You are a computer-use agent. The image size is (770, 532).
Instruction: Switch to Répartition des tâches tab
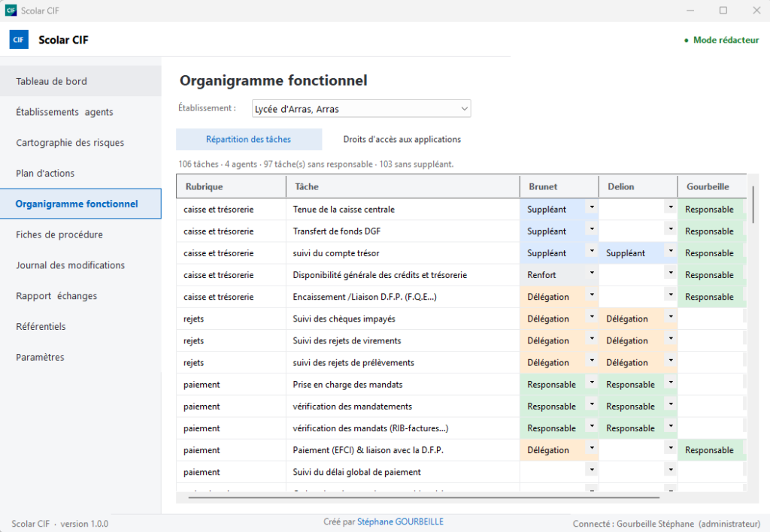(x=249, y=139)
